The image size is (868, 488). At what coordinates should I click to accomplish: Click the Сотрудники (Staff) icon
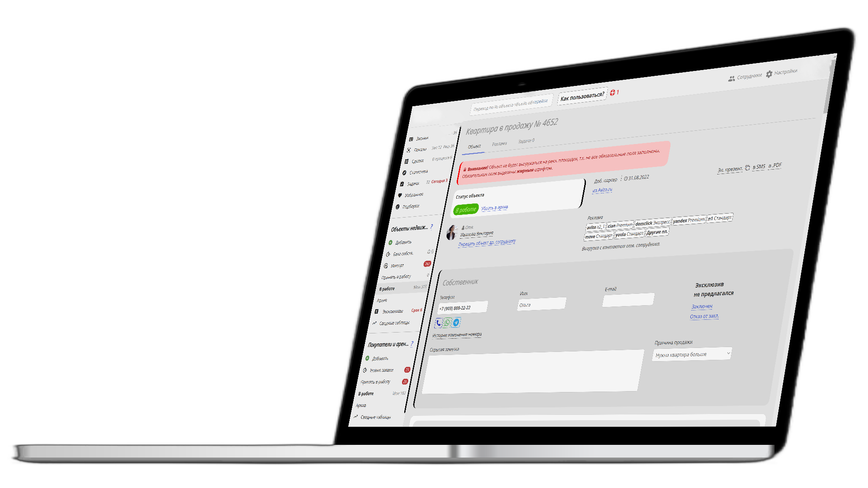click(731, 74)
